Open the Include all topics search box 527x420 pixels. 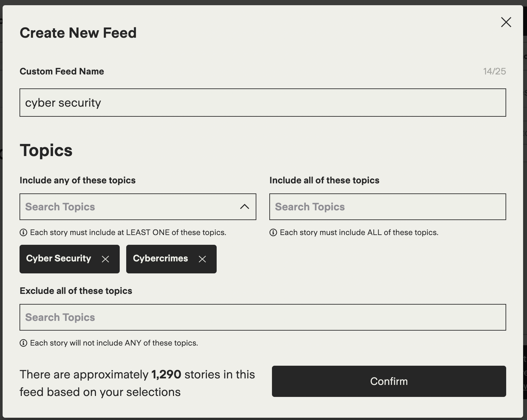387,207
